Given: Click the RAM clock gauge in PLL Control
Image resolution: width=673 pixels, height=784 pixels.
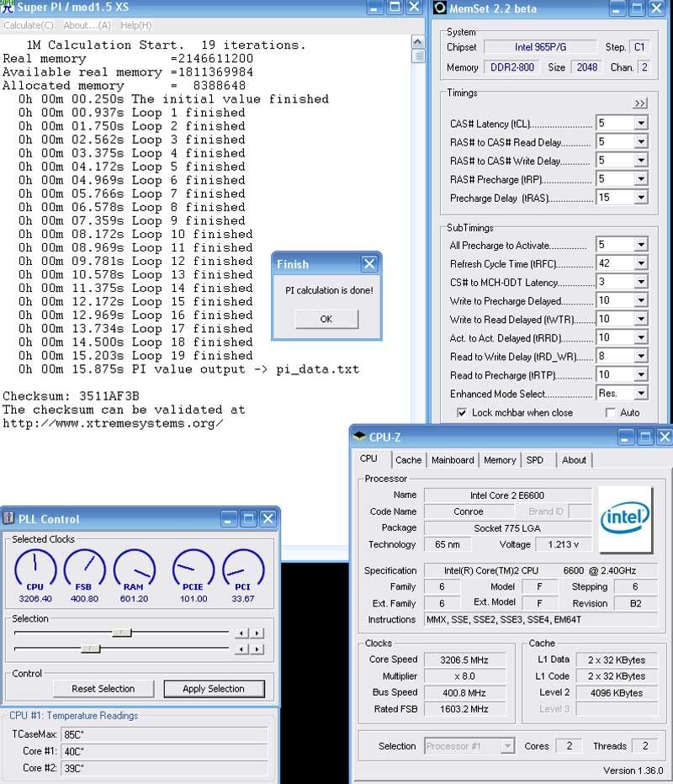Looking at the screenshot, I should (134, 570).
